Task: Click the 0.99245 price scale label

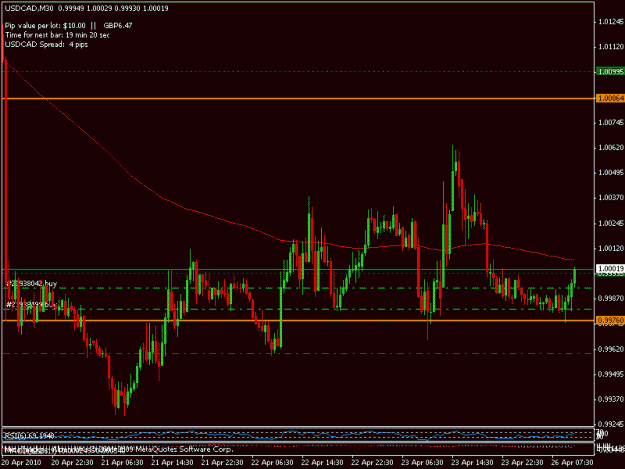Action: pyautogui.click(x=611, y=424)
